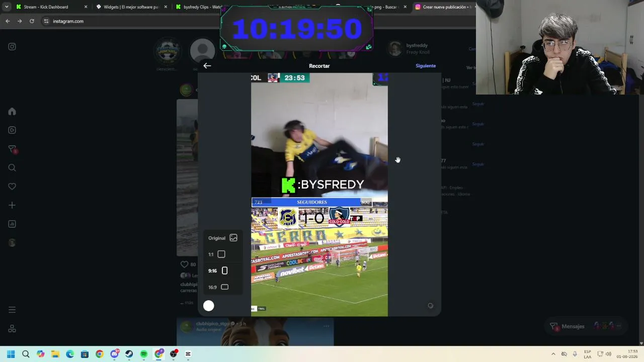This screenshot has height=362, width=644.
Task: Close the png - Buscar tab
Action: (404, 7)
